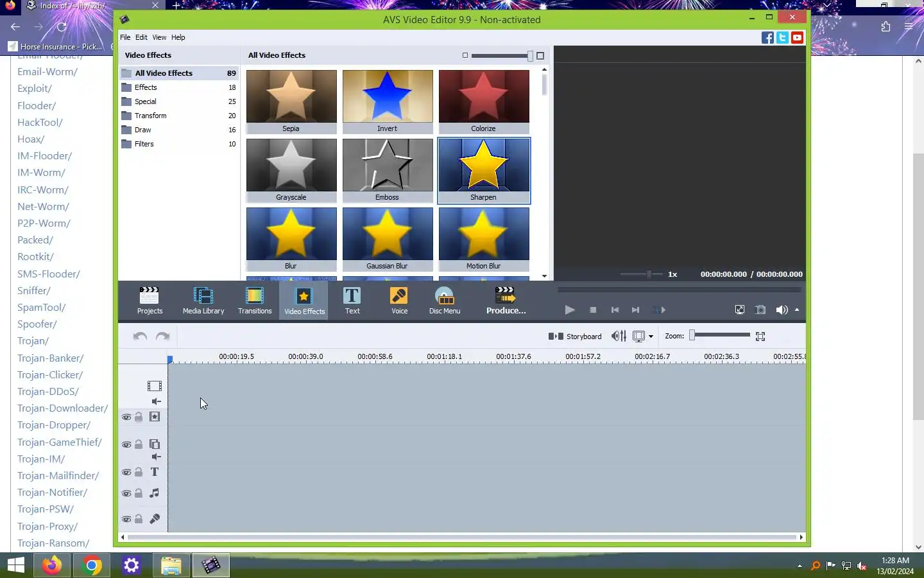The width and height of the screenshot is (924, 578).
Task: Expand the preview layout dropdown arrow
Action: [651, 337]
